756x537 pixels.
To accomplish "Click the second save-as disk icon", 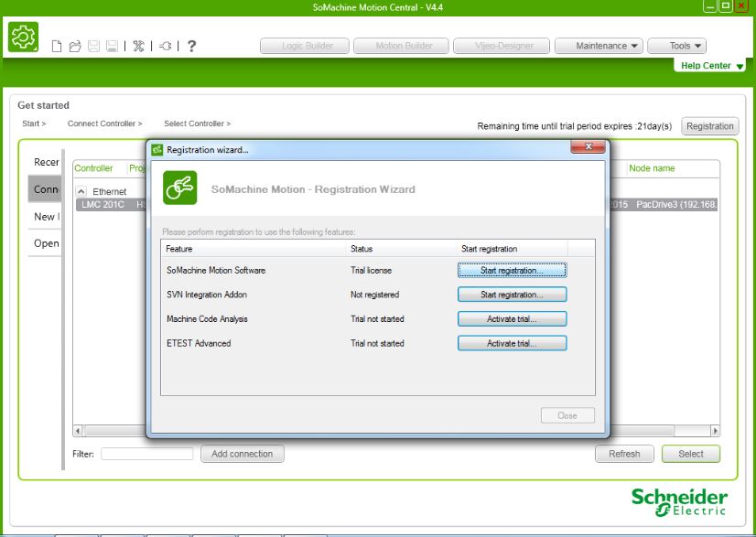I will click(x=112, y=47).
